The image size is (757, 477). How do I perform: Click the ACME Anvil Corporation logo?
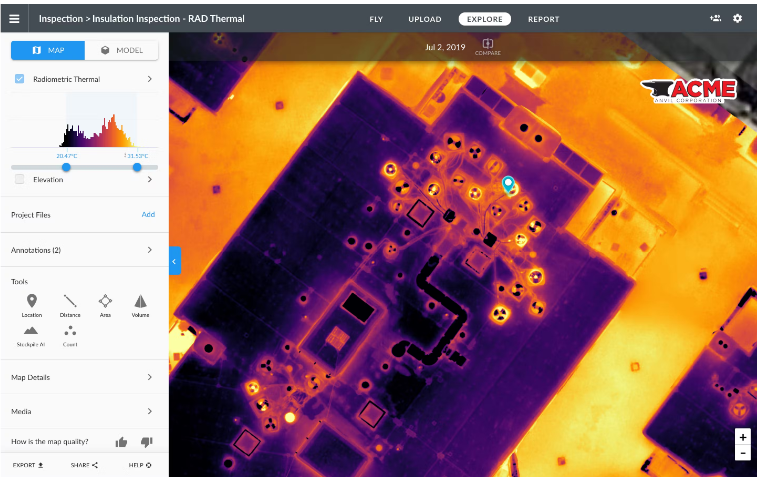pos(689,90)
